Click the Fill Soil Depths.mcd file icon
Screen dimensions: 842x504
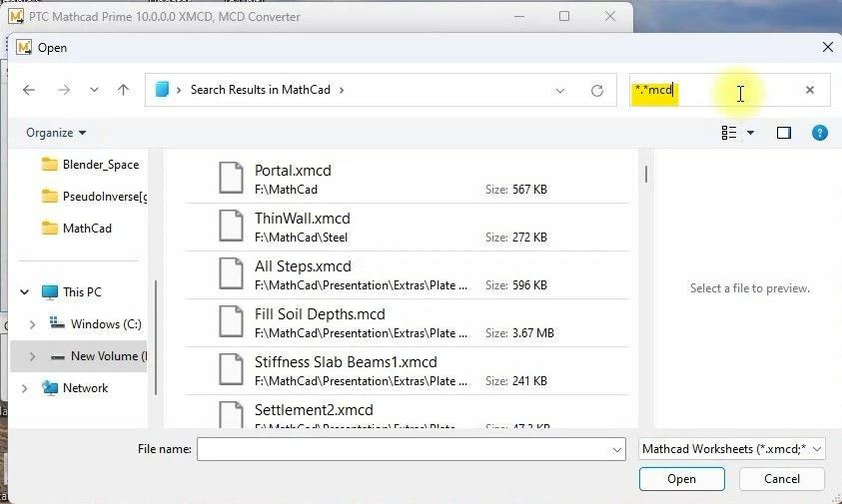pyautogui.click(x=231, y=321)
